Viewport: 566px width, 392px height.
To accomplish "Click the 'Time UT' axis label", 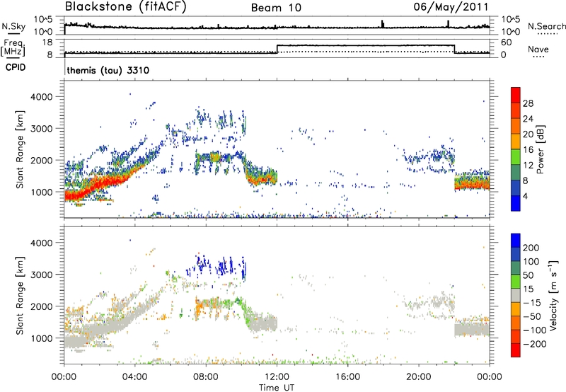I will pos(277,388).
